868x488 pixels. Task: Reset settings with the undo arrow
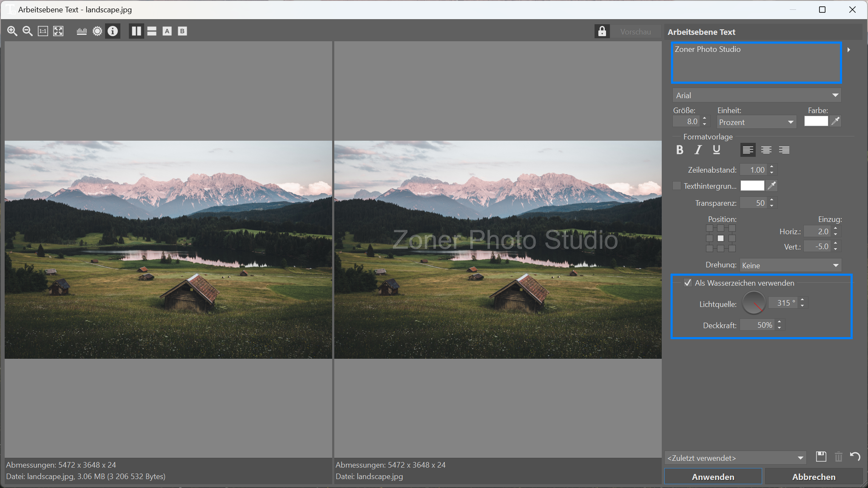[855, 457]
